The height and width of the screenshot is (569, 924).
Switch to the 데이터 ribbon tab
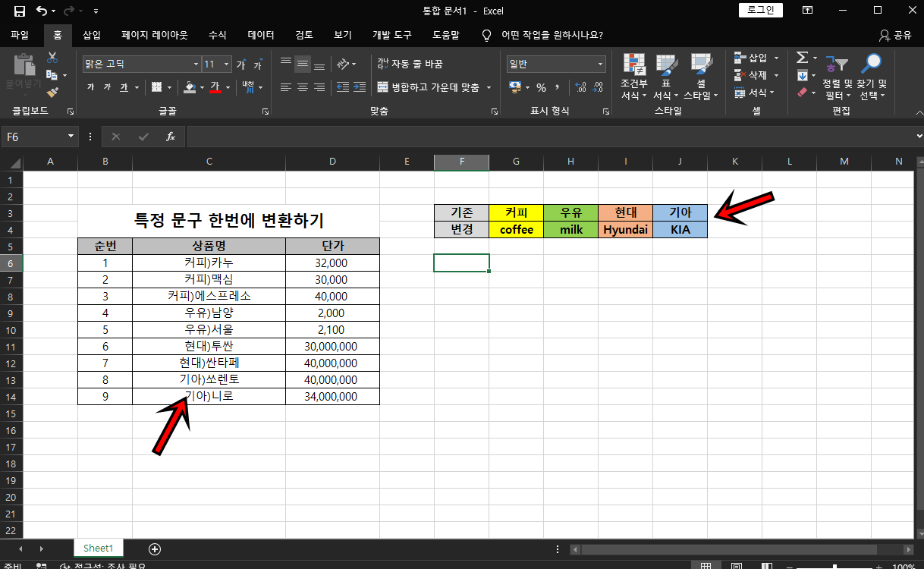(261, 35)
